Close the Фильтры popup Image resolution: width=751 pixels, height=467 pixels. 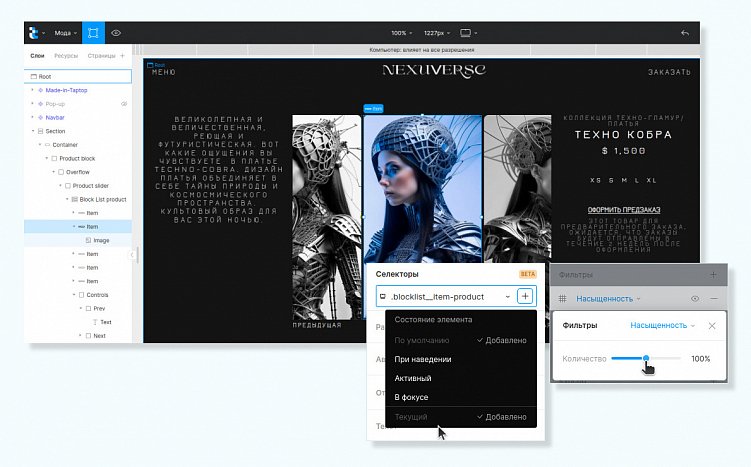pos(712,326)
